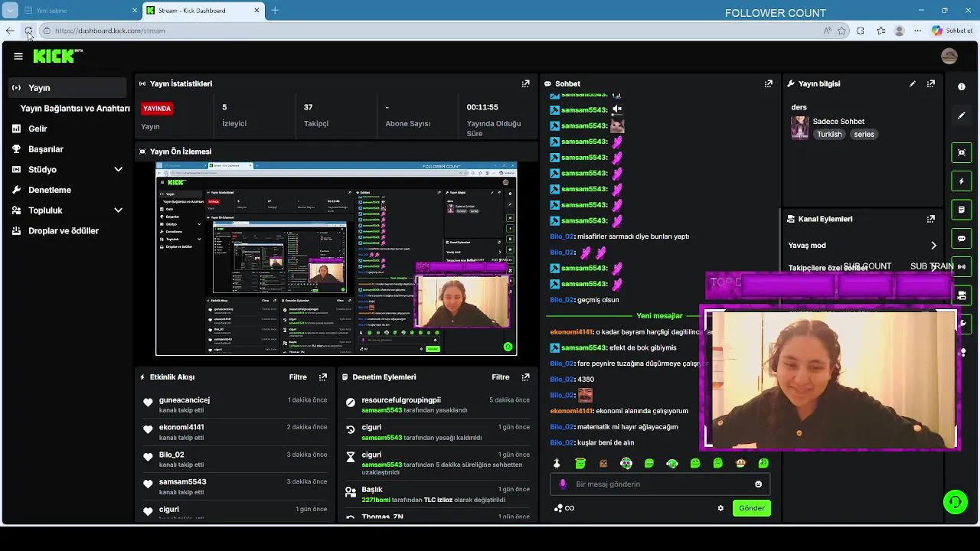980x551 pixels.
Task: Pop out the Denetim Eylemleri panel
Action: coord(526,377)
